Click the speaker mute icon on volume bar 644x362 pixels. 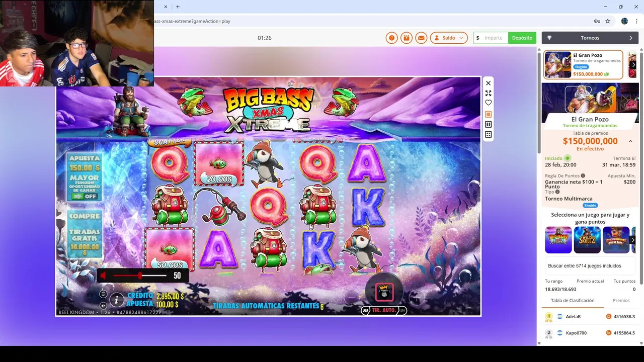103,276
